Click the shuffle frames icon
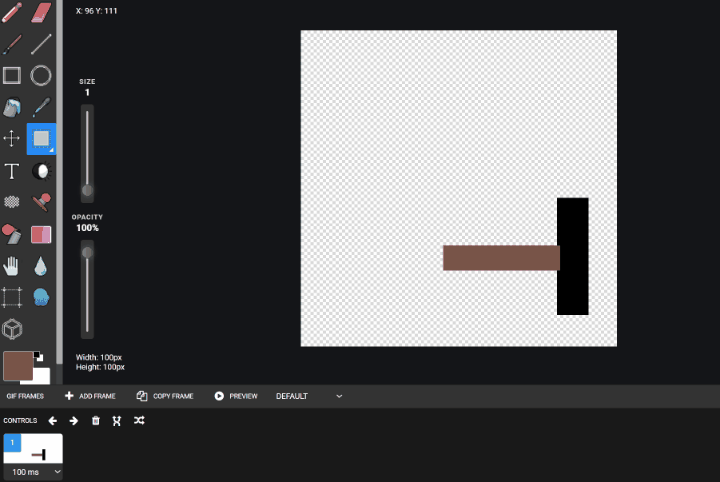 (139, 420)
